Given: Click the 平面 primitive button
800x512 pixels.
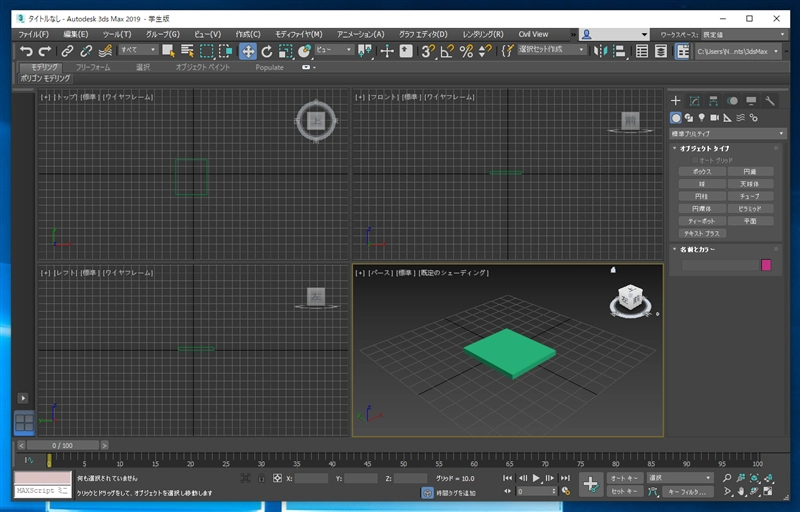Looking at the screenshot, I should 750,221.
